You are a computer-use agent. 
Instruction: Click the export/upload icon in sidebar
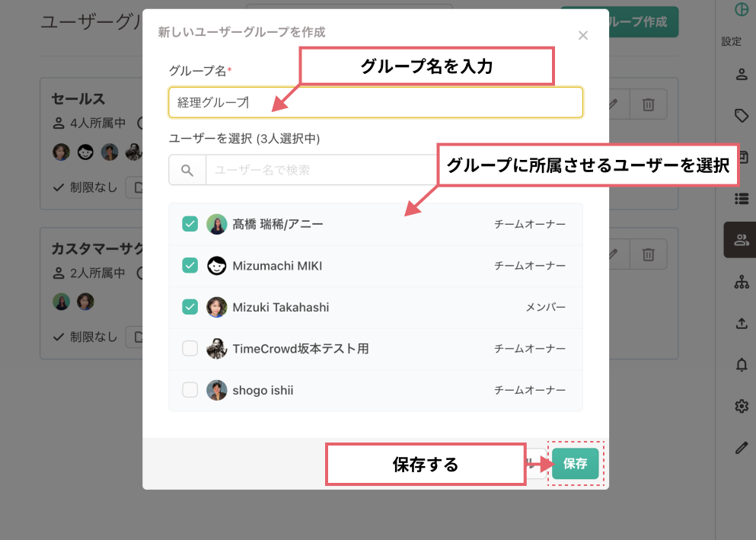[742, 323]
